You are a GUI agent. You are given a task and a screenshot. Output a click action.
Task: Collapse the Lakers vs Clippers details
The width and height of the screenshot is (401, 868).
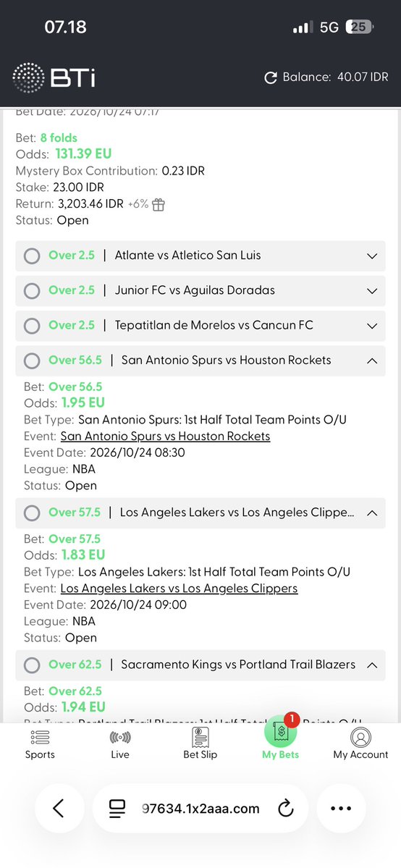(x=372, y=513)
